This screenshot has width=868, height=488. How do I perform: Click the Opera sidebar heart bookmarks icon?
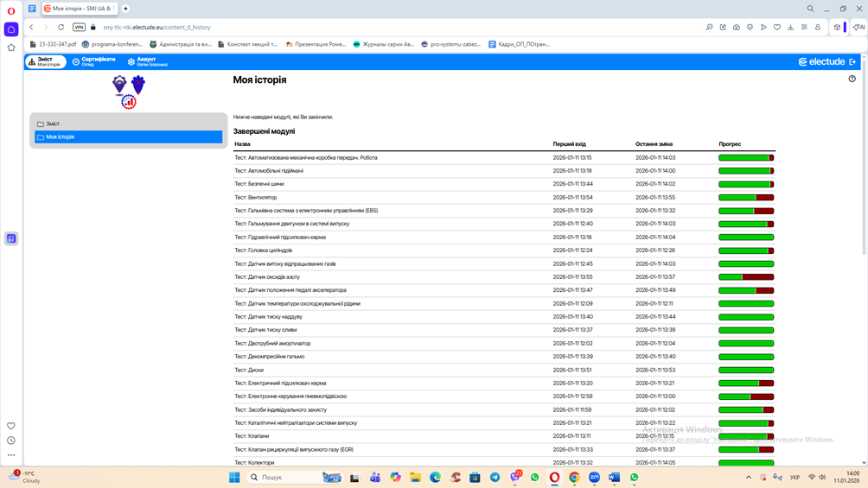click(11, 426)
